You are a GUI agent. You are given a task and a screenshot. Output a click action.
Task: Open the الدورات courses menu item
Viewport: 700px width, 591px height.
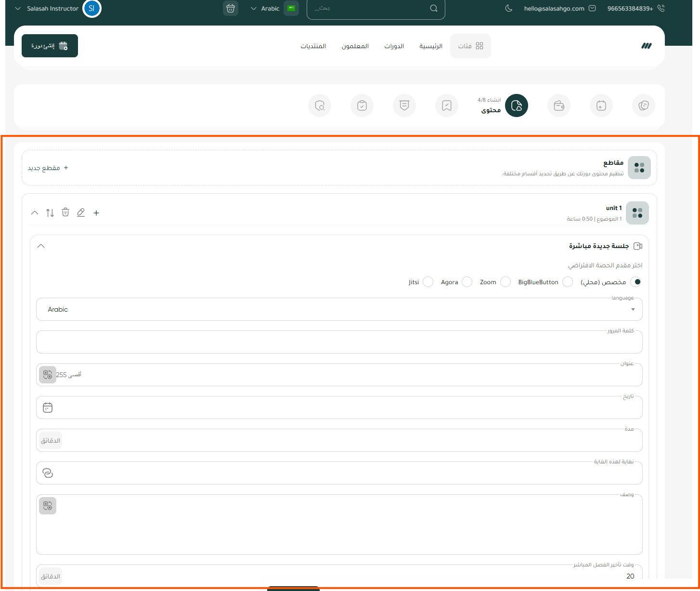394,46
